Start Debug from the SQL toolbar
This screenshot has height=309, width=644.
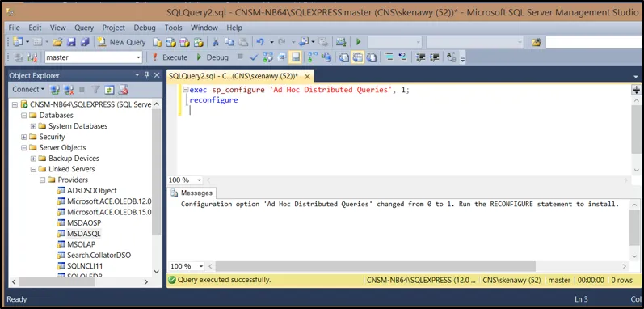click(213, 57)
